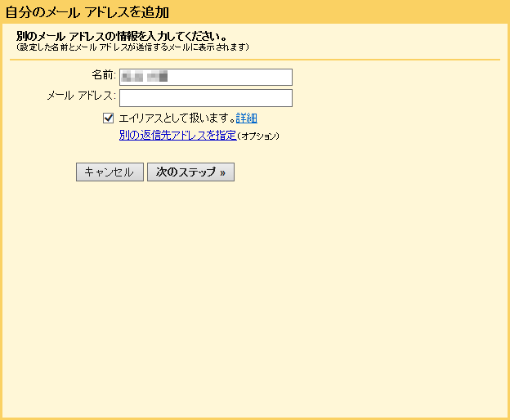Click 別のメール アドレスの情報を入力してください heading

pos(122,36)
